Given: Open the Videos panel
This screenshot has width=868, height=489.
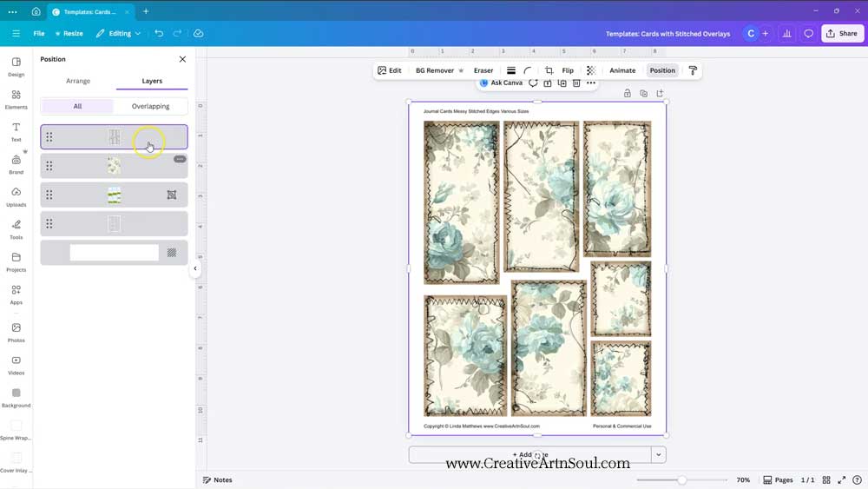Looking at the screenshot, I should (16, 366).
